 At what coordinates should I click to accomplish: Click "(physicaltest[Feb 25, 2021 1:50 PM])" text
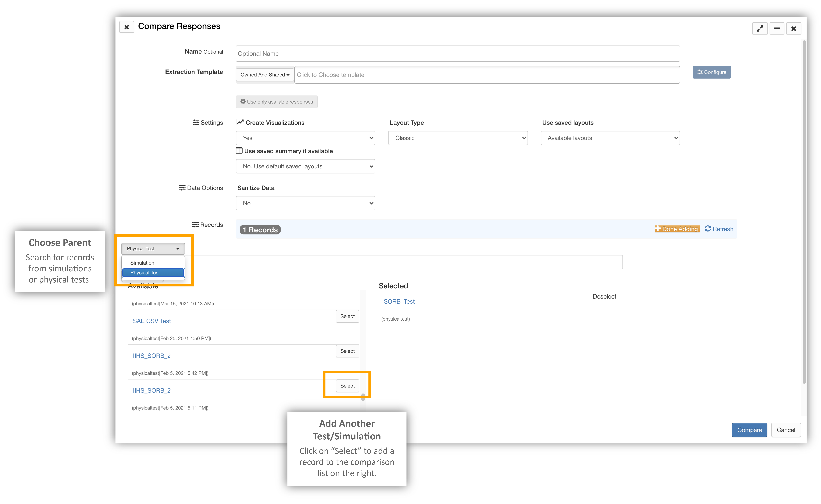pos(171,338)
